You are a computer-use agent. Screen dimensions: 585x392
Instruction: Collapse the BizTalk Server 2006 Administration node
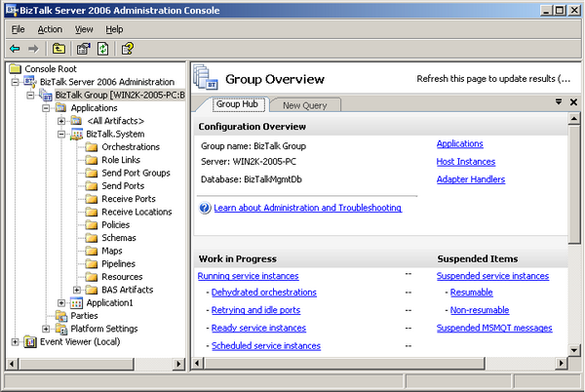[15, 82]
